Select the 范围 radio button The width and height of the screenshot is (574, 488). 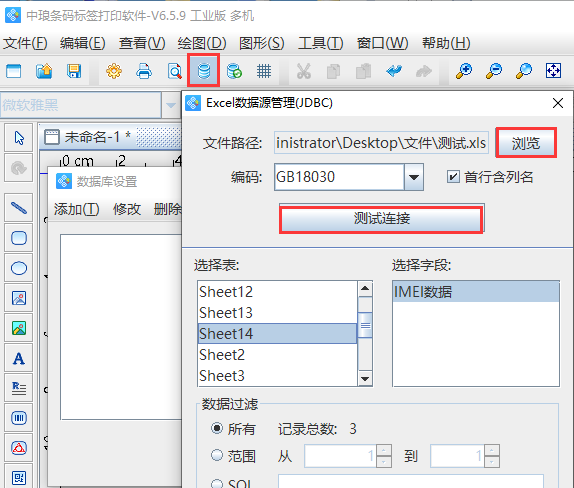(217, 455)
